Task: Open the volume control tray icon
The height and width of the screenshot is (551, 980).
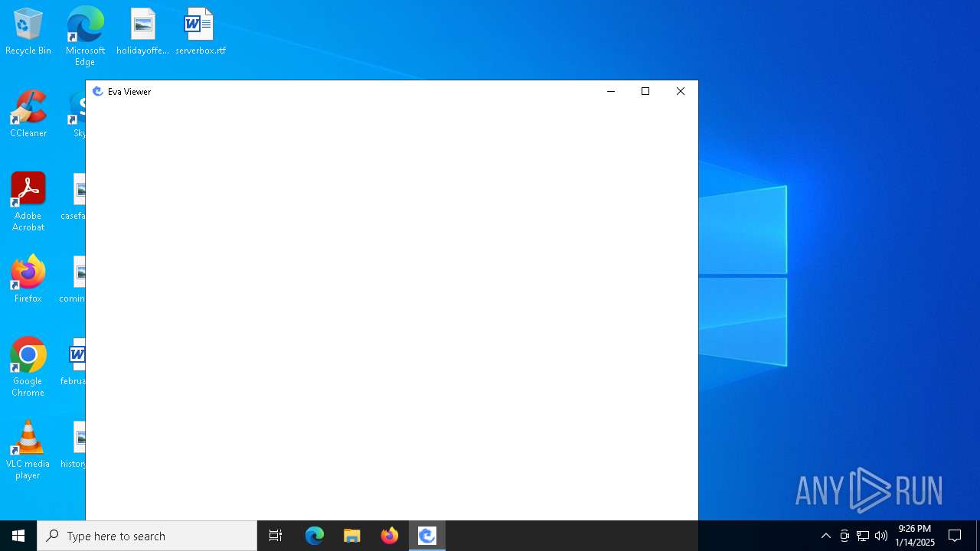Action: tap(881, 536)
